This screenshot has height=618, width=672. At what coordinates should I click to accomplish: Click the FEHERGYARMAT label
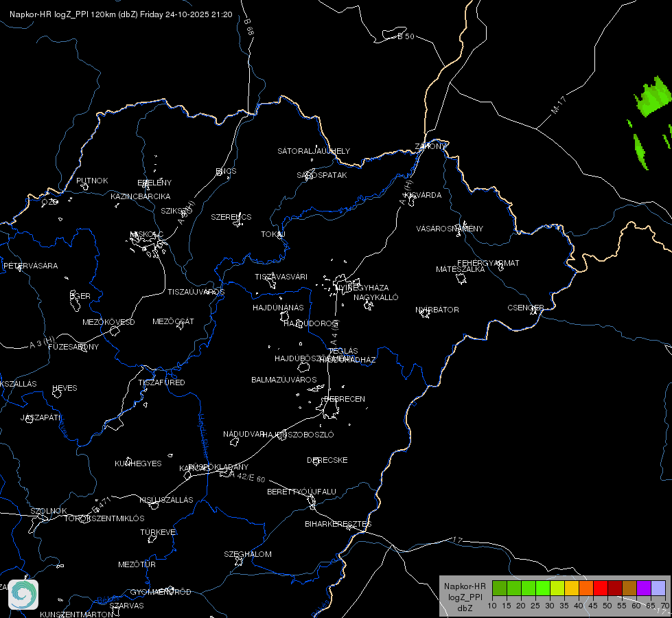(x=488, y=263)
